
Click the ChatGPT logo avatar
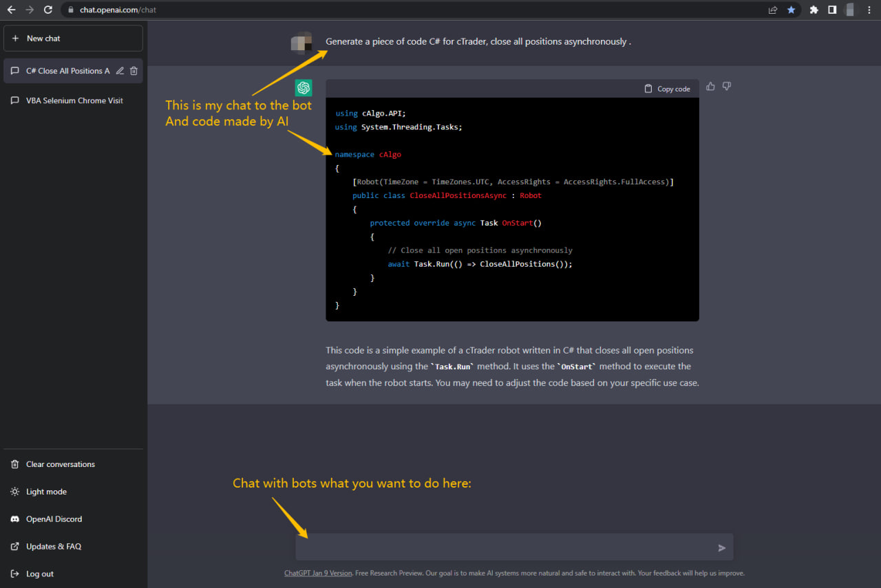304,87
